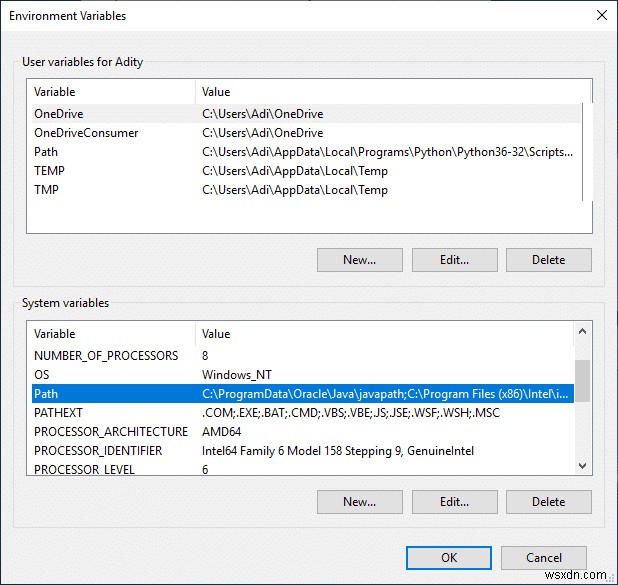Select Path row in User variables
This screenshot has height=585, width=618.
(306, 152)
